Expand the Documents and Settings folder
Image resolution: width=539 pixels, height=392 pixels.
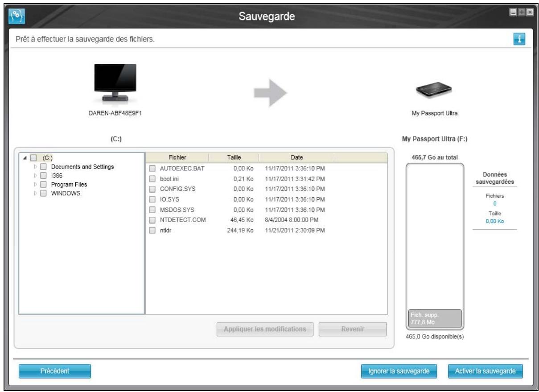[36, 167]
